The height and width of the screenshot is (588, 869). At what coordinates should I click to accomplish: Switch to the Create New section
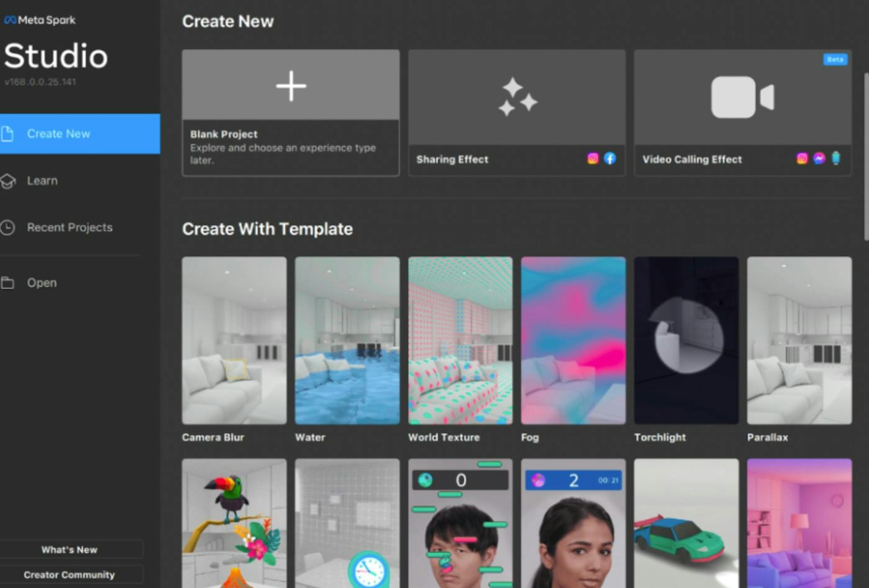pyautogui.click(x=58, y=133)
